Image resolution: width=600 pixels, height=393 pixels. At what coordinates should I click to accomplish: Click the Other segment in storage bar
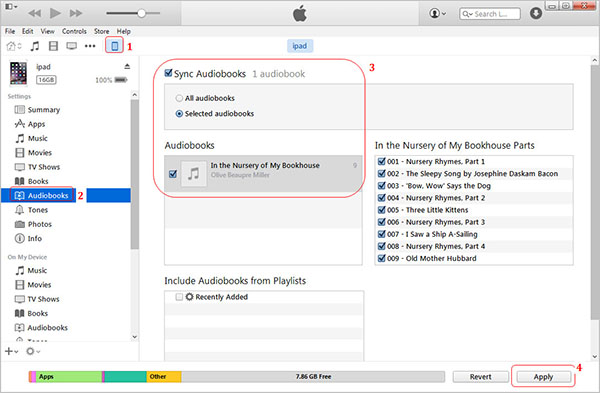pyautogui.click(x=164, y=377)
